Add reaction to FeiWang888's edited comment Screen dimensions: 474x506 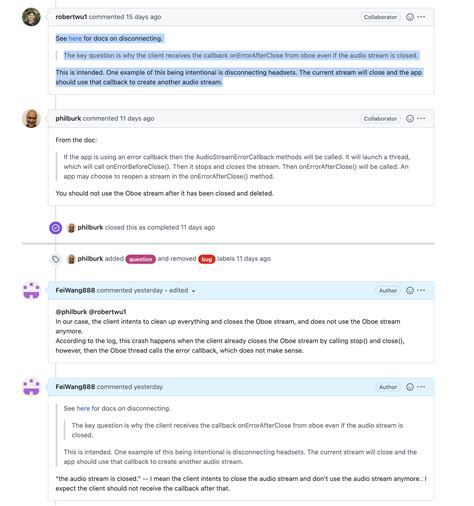pyautogui.click(x=410, y=290)
